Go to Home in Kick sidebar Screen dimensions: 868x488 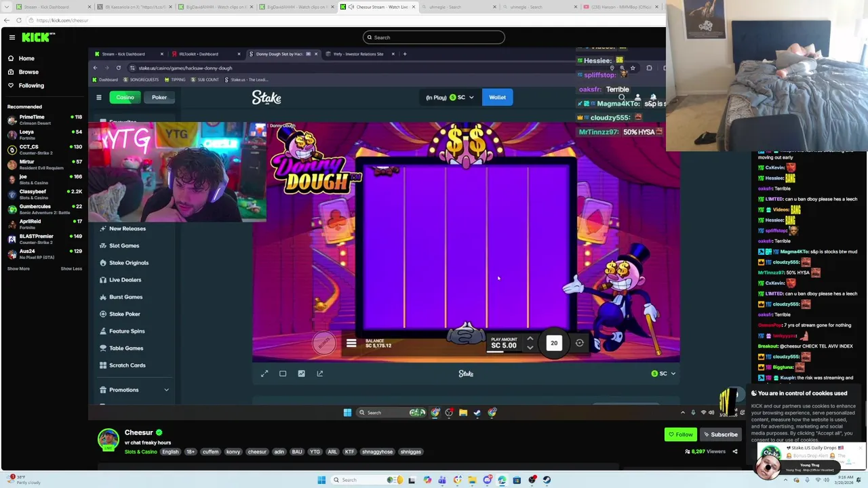point(26,58)
